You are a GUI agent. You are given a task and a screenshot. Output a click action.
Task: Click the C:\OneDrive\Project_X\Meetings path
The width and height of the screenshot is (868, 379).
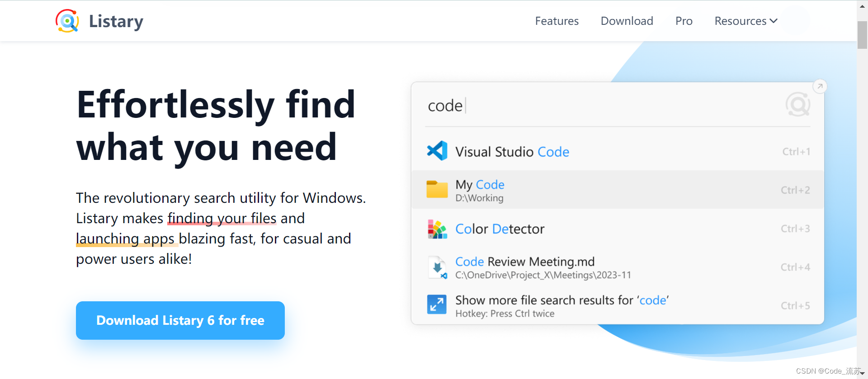(543, 275)
